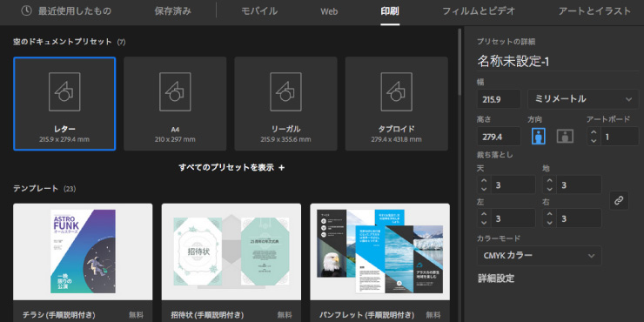Click すべてのプリセットを表示 link
This screenshot has height=322, width=644.
pyautogui.click(x=226, y=168)
